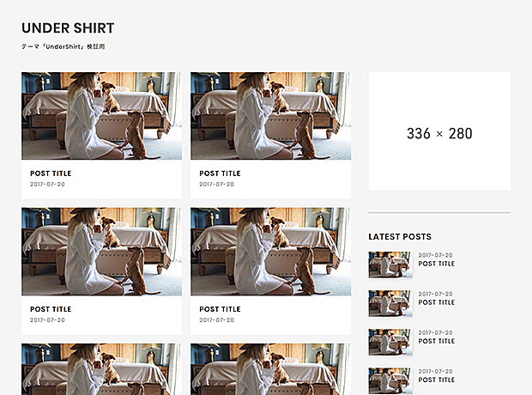Click fourth "POST TITLE" in Latest Posts
Viewport: 532px width, 395px height.
coord(437,380)
